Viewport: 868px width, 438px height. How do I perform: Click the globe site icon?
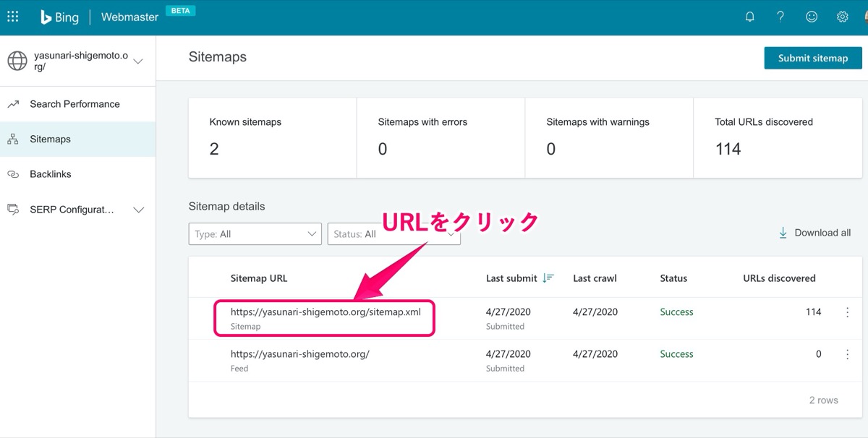coord(17,61)
